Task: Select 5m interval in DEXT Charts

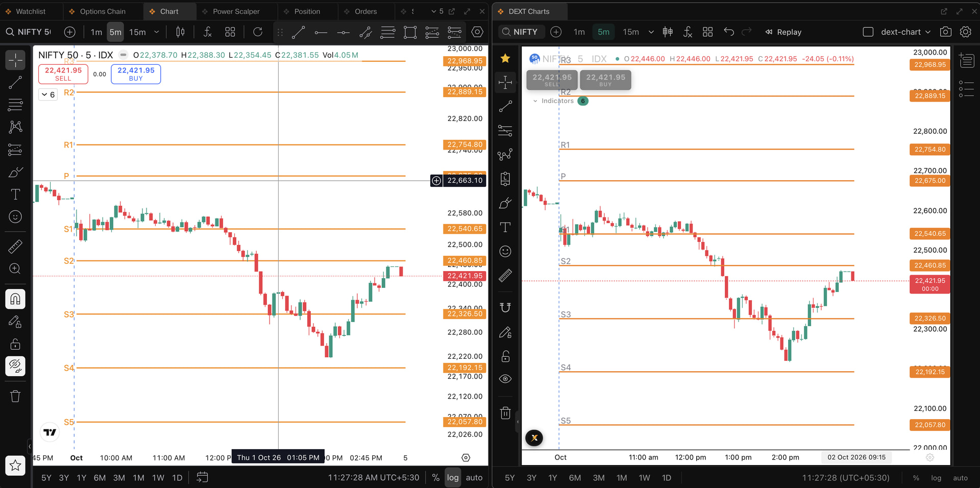Action: coord(603,32)
